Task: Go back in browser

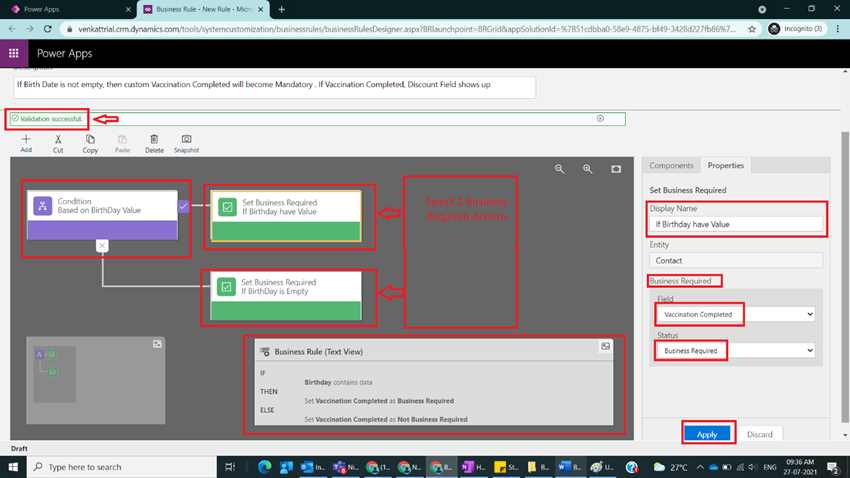Action: (x=12, y=29)
